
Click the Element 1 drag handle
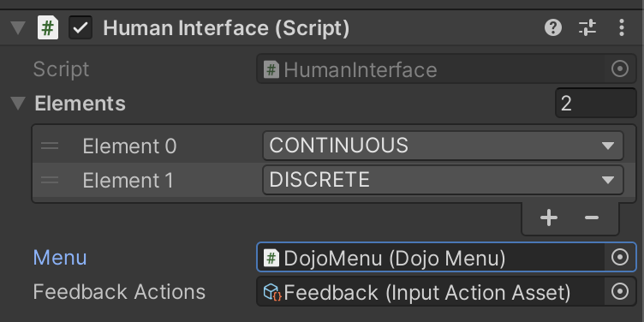click(50, 180)
